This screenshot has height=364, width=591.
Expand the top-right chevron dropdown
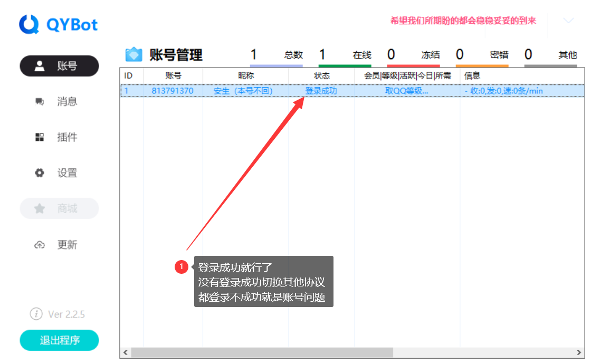(x=568, y=21)
